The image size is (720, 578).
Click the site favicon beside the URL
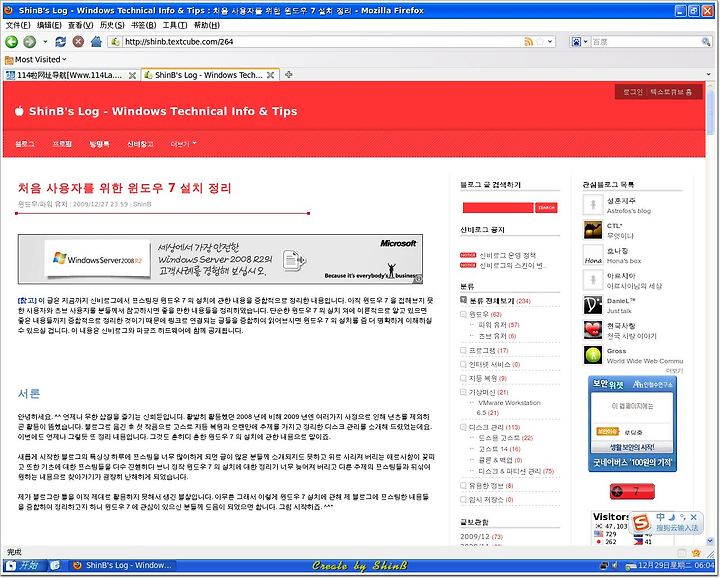[115, 42]
